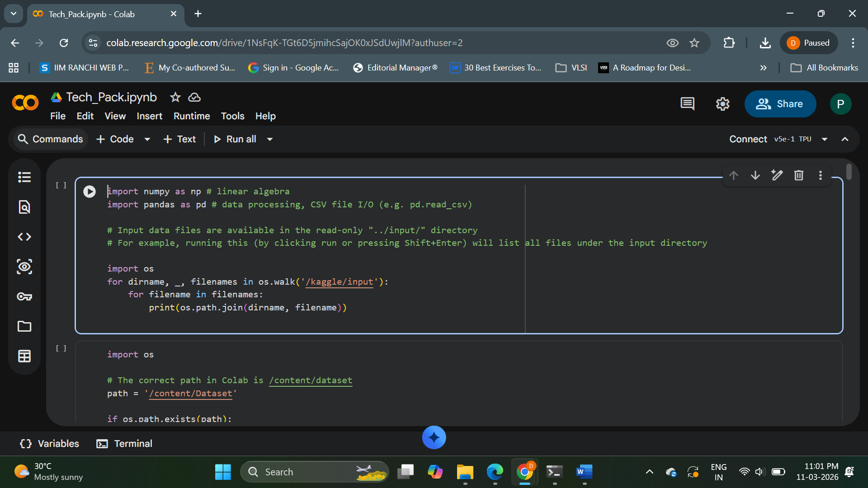Viewport: 868px width, 488px height.
Task: Open Data explorer table icon
Action: tap(24, 356)
